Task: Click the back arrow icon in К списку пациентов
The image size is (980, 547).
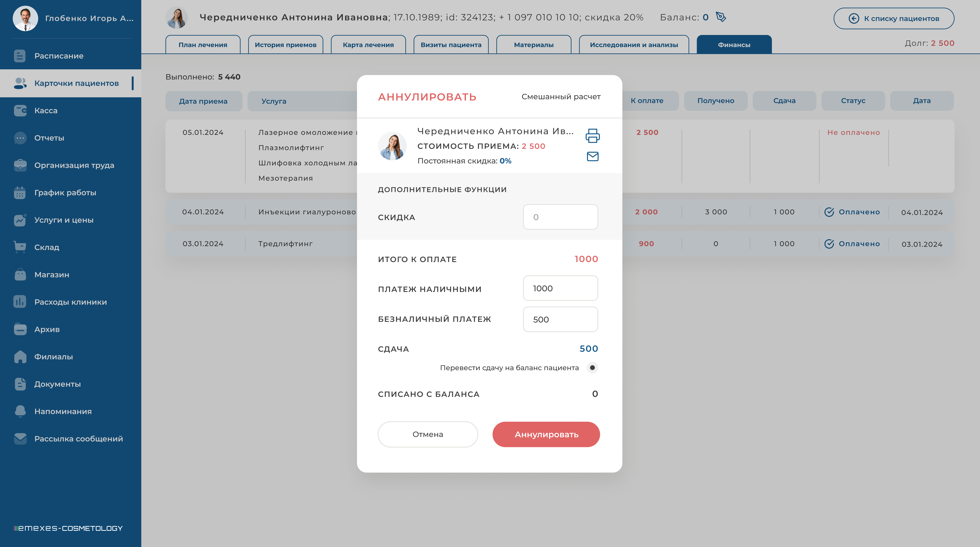Action: (x=854, y=19)
